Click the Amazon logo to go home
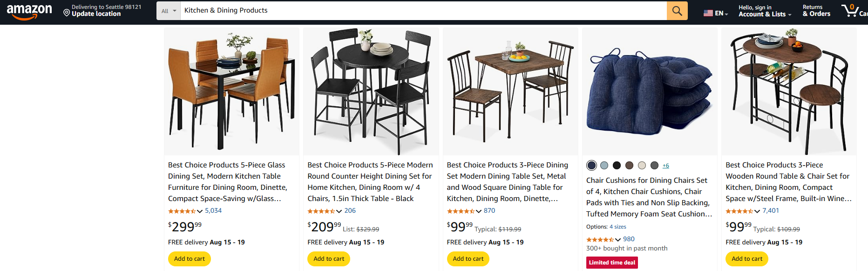Image resolution: width=868 pixels, height=271 pixels. (29, 10)
